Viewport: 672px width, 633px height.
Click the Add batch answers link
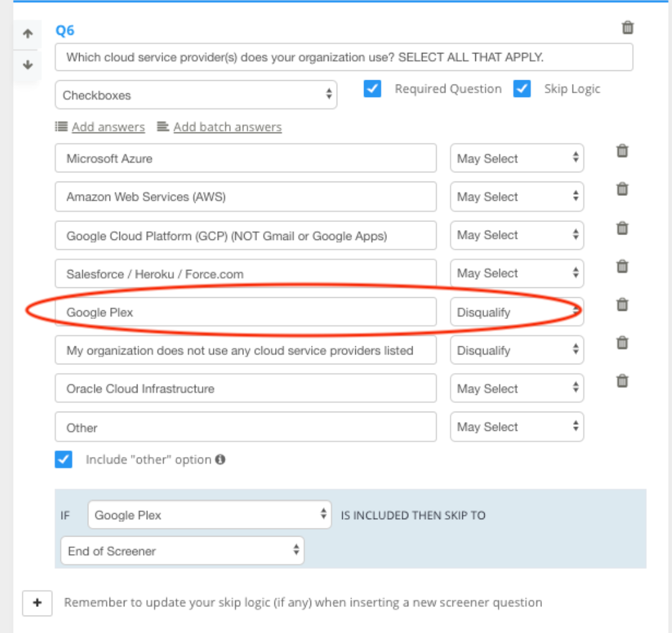pyautogui.click(x=227, y=127)
